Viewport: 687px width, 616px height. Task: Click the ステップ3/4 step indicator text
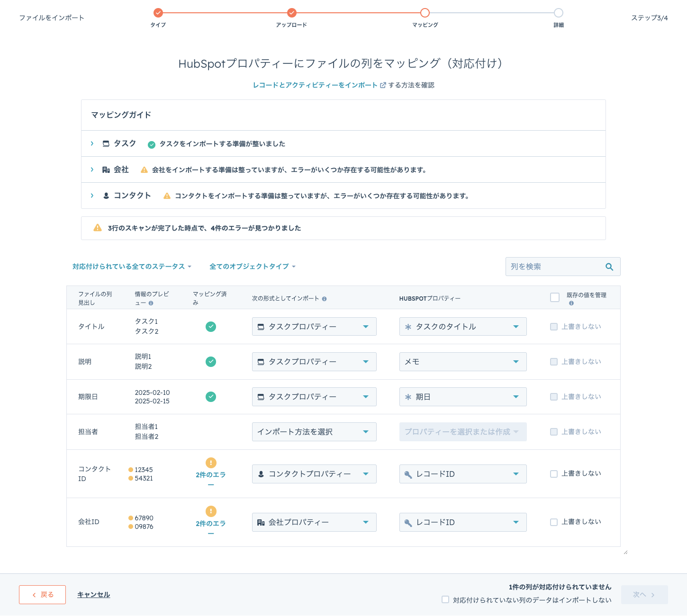650,18
